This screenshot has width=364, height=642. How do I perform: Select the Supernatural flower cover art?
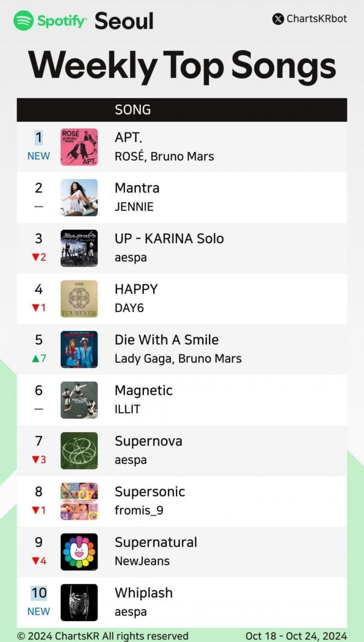[x=79, y=552]
